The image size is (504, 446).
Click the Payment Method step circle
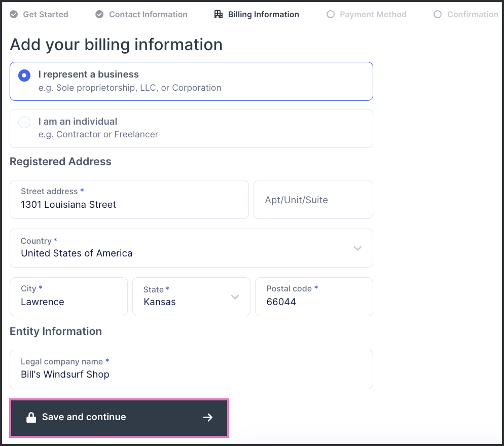pos(331,15)
